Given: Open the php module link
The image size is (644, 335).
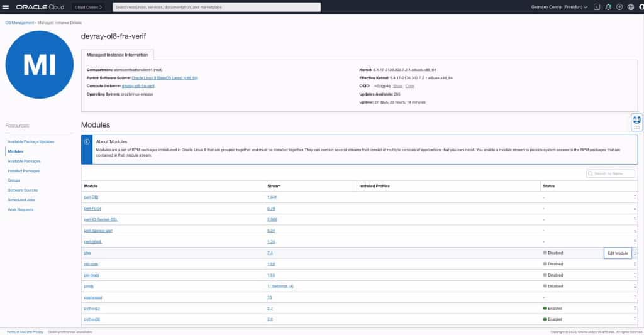Looking at the screenshot, I should point(87,253).
